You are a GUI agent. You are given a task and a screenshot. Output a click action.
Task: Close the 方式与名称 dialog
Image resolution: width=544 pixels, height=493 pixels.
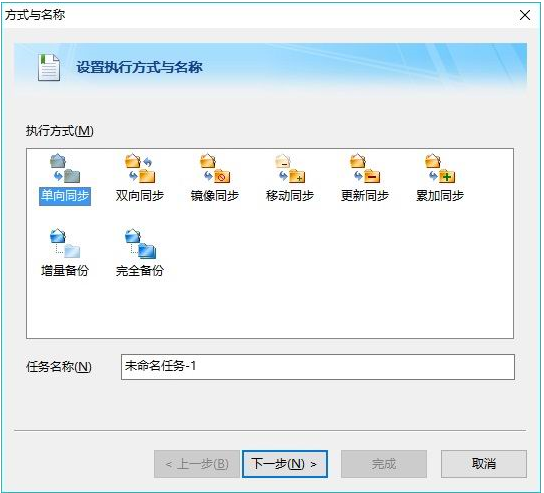coord(525,15)
